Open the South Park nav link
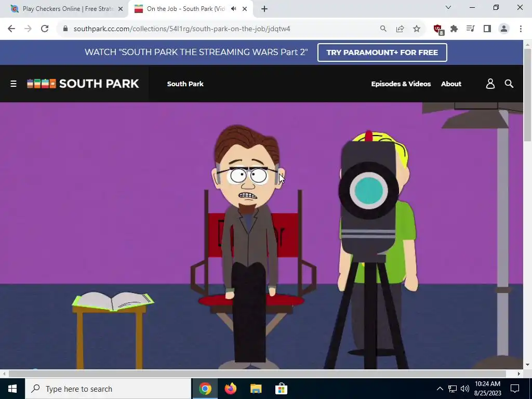 (185, 84)
